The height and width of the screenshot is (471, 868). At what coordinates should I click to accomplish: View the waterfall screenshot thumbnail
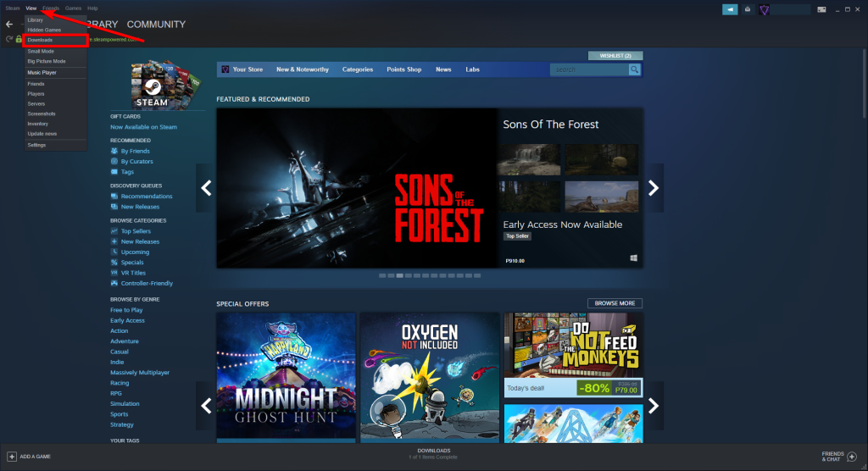[529, 160]
